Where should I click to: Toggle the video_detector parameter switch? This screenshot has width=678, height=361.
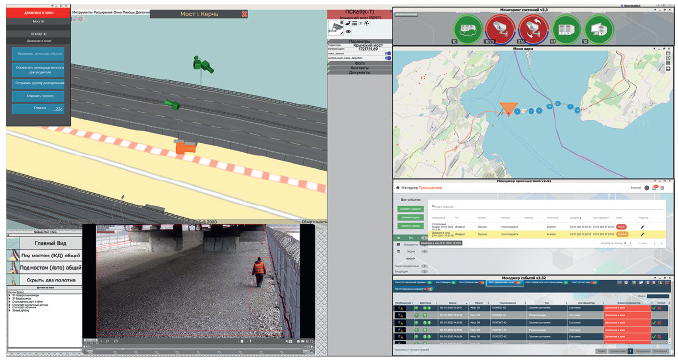point(387,54)
